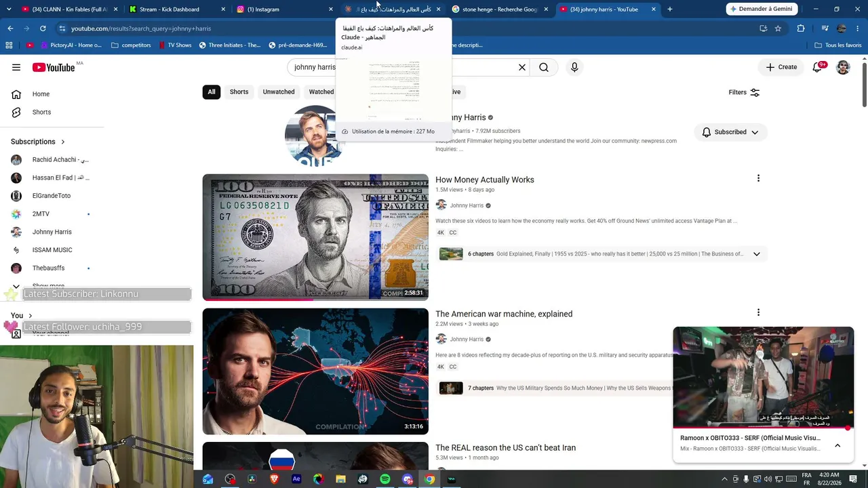Expand the Subscriptions section chevron
This screenshot has height=488, width=868.
click(63, 142)
